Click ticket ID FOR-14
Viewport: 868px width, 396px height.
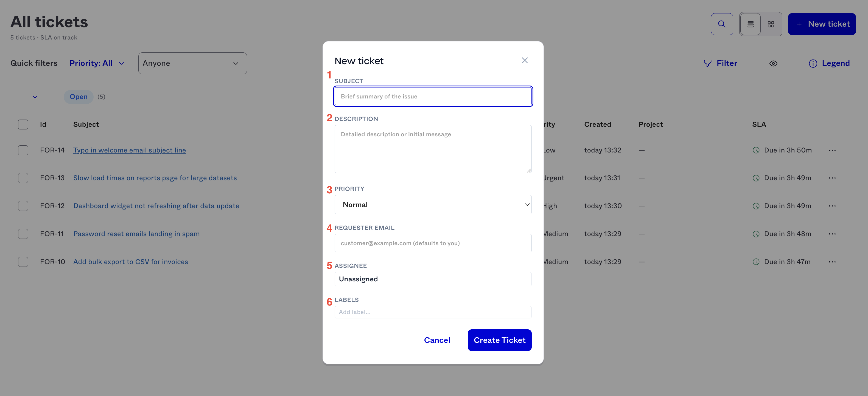(x=52, y=150)
